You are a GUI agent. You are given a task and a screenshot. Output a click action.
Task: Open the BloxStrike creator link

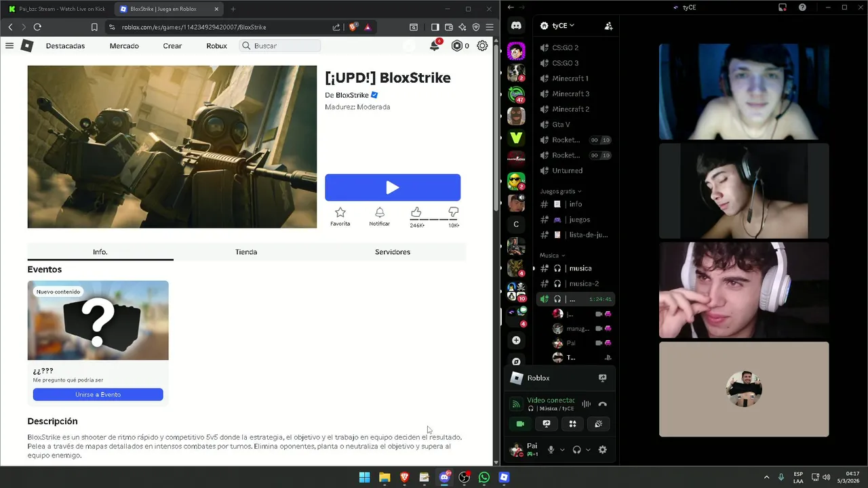pyautogui.click(x=352, y=95)
